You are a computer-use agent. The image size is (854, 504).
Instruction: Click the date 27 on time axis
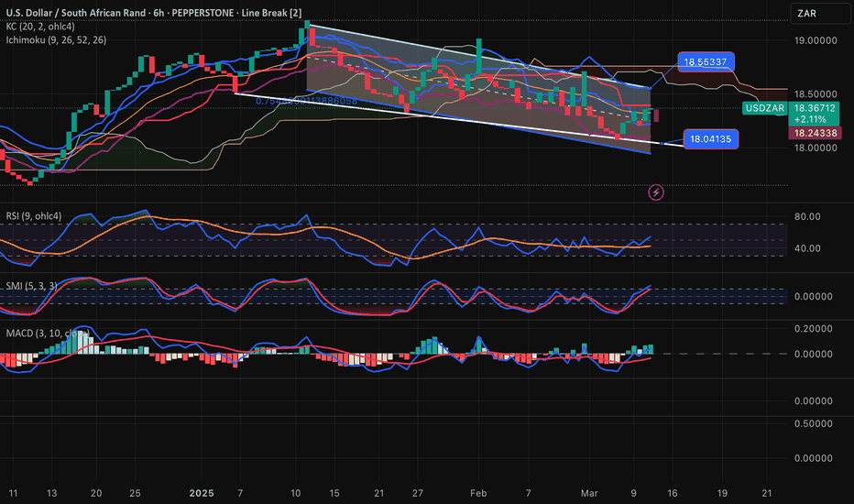417,493
